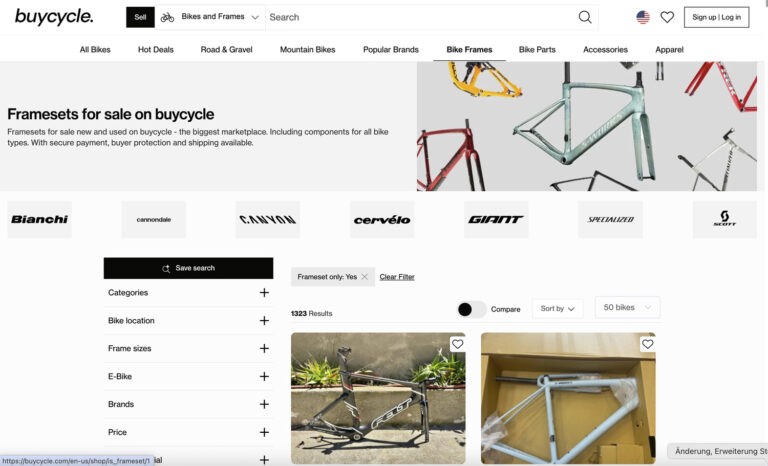Expand the Categories filter

[x=189, y=293]
